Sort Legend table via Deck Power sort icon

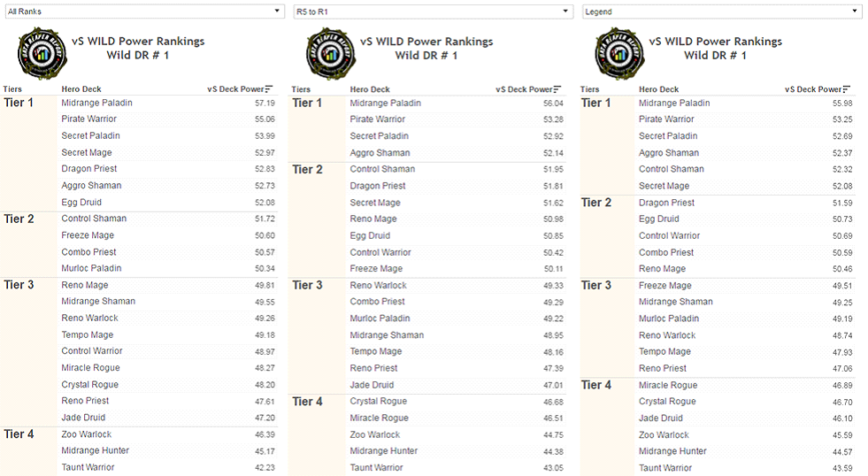coord(847,89)
